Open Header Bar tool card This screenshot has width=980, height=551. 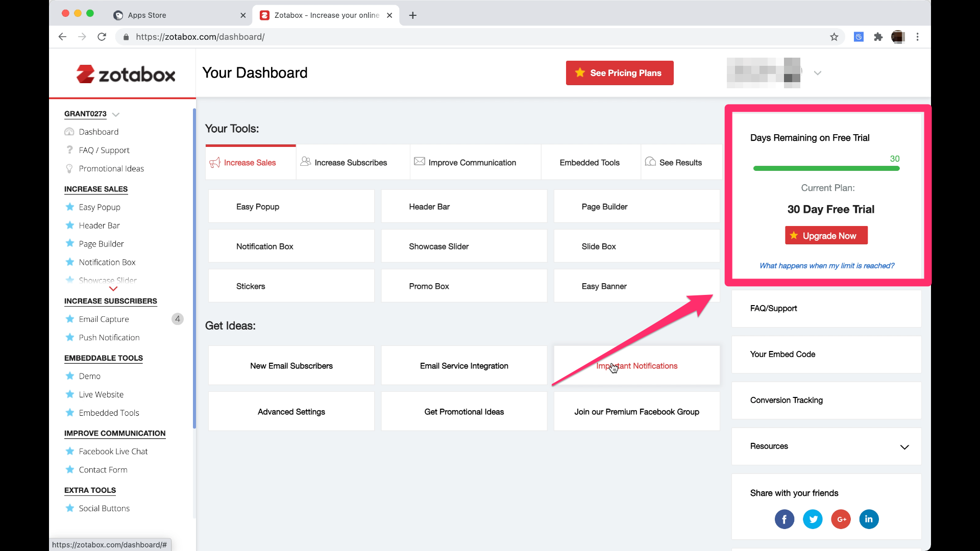coord(464,207)
